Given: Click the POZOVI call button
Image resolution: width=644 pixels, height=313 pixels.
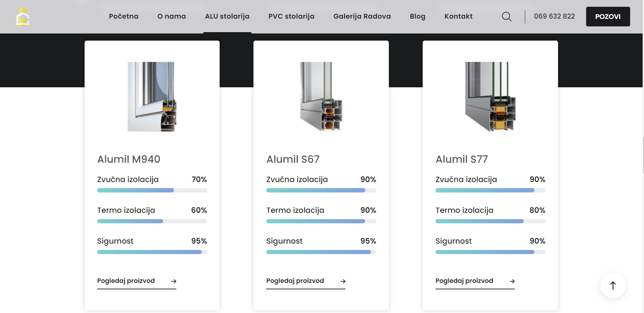Looking at the screenshot, I should 608,17.
